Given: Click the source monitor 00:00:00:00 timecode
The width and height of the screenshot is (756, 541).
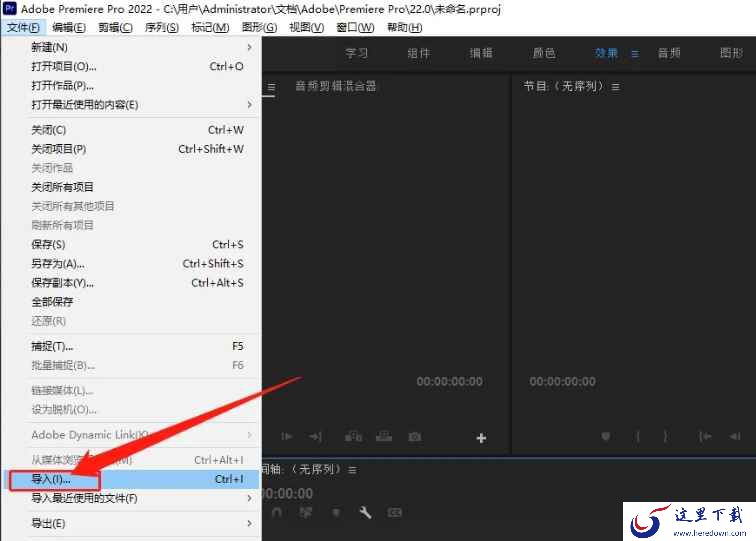Looking at the screenshot, I should coord(449,381).
